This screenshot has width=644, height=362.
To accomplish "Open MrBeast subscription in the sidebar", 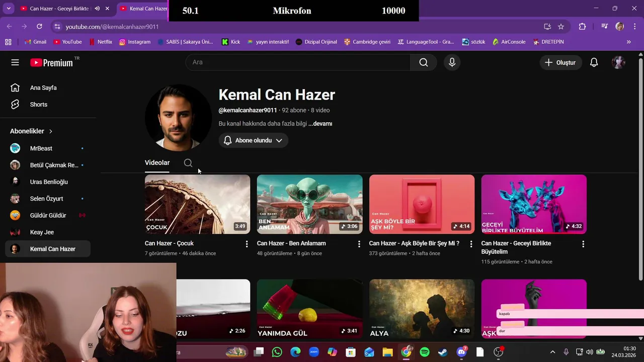I will [x=48, y=148].
